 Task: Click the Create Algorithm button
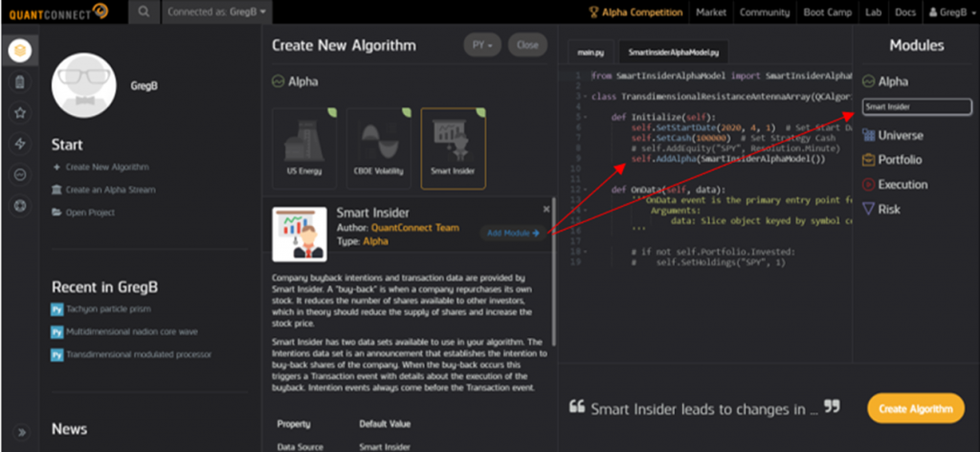tap(916, 409)
